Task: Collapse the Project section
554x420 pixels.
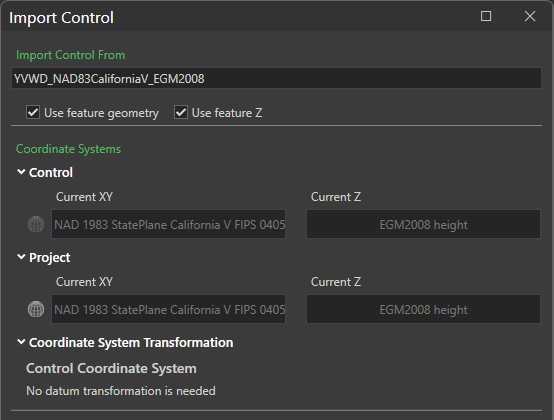Action: (x=21, y=257)
